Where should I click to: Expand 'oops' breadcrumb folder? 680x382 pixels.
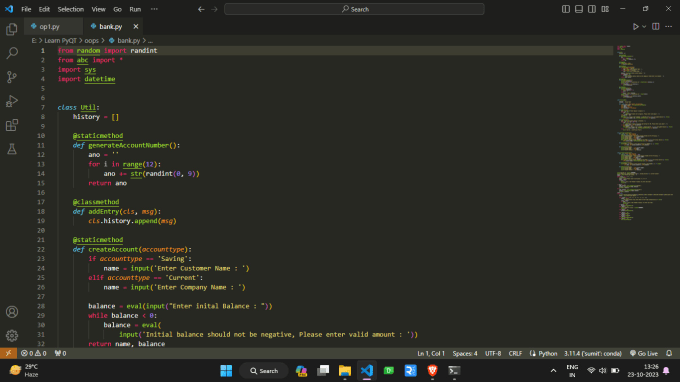click(92, 40)
